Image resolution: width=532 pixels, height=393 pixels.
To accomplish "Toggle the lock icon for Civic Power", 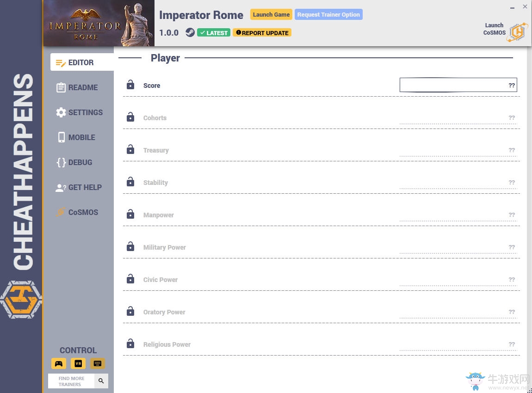I will pos(130,279).
